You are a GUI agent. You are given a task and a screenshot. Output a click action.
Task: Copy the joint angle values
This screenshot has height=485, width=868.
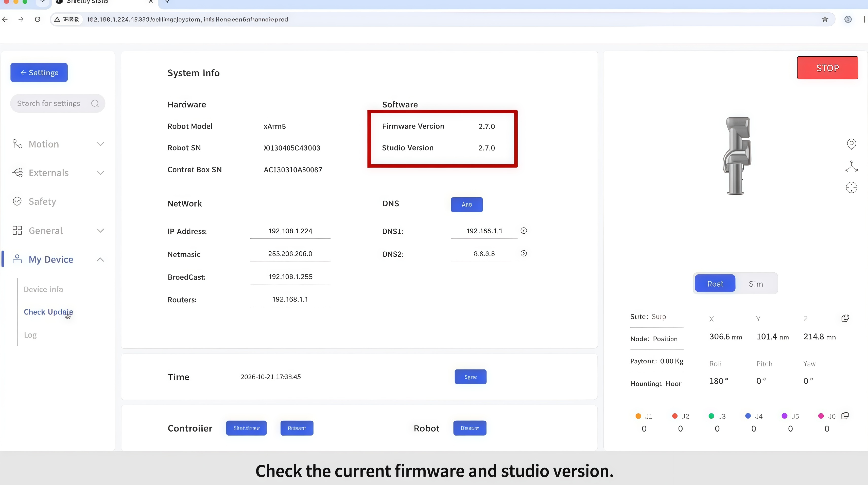(845, 416)
